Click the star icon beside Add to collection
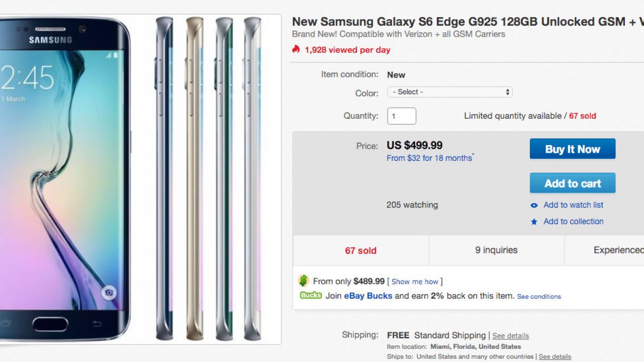 point(534,222)
